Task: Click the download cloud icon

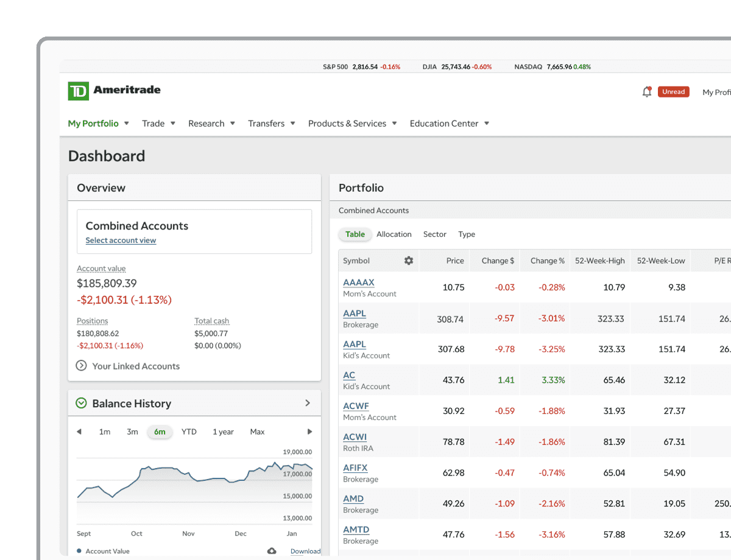Action: click(272, 551)
